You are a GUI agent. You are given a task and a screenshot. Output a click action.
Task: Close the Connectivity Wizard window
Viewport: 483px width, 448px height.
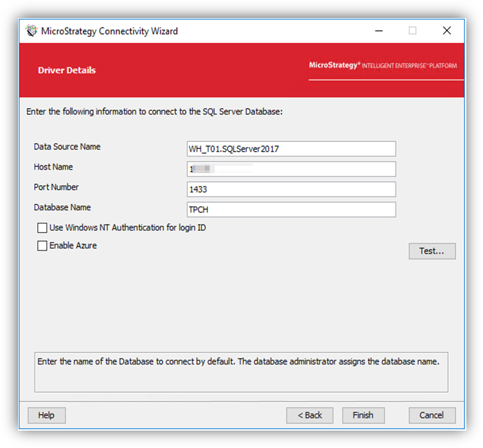[x=447, y=30]
